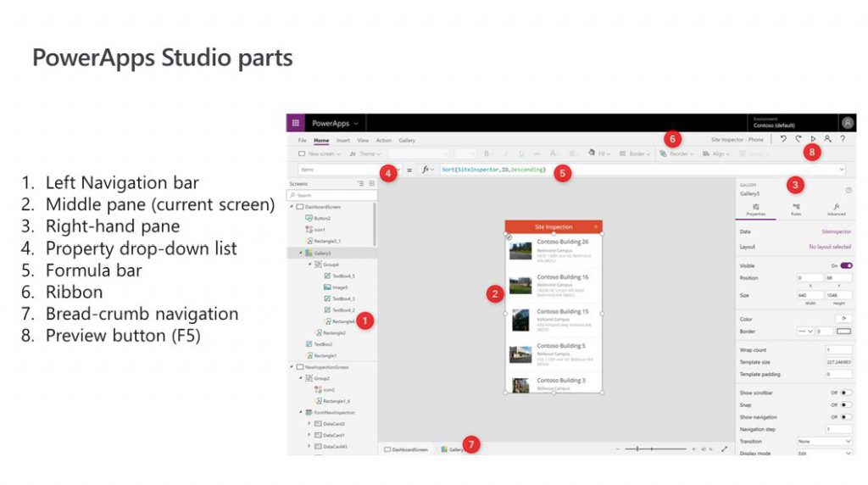Open the Share user icon

point(827,139)
